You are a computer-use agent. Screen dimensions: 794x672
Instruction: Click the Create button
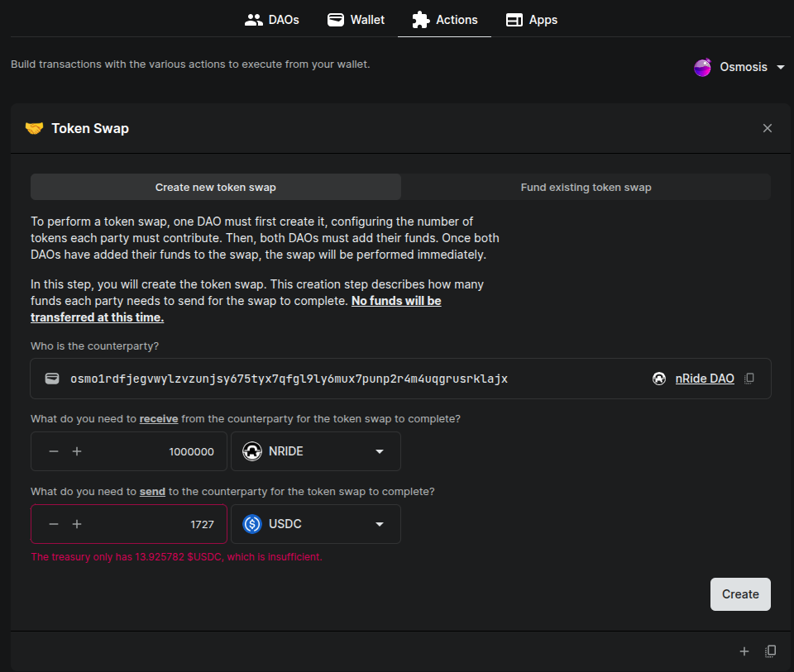coord(740,594)
